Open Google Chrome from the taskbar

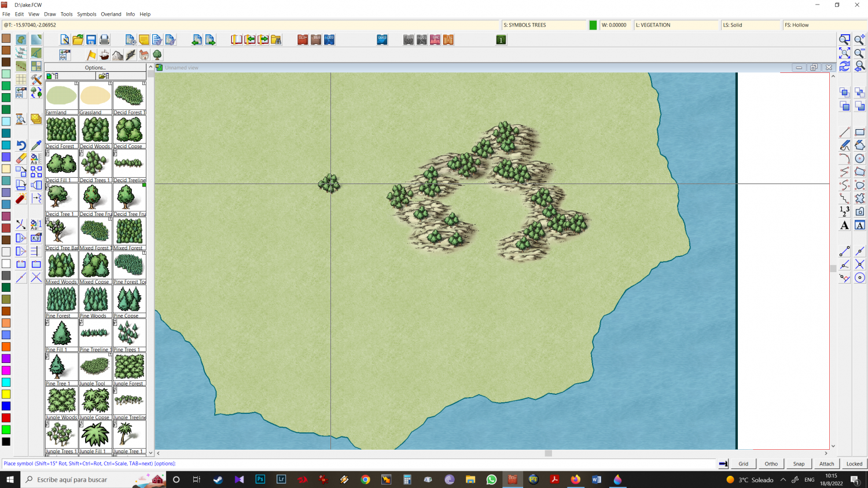click(365, 479)
